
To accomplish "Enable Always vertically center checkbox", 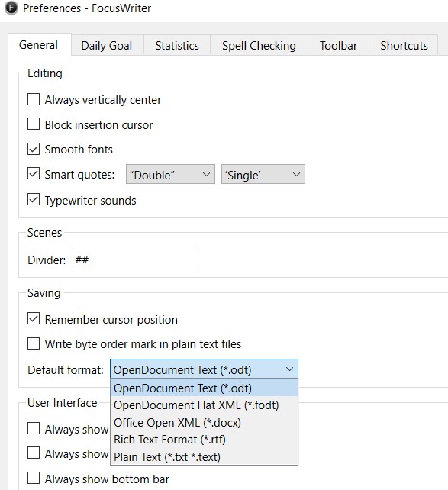I will pyautogui.click(x=34, y=99).
